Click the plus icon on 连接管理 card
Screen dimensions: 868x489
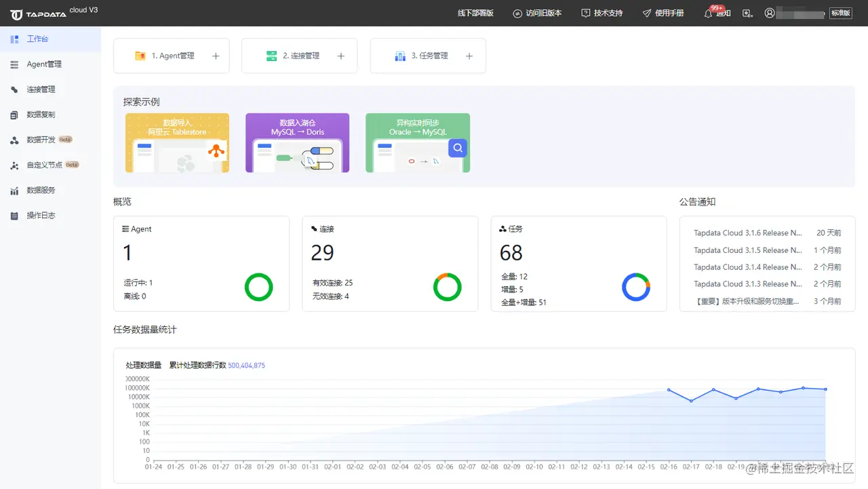[341, 56]
